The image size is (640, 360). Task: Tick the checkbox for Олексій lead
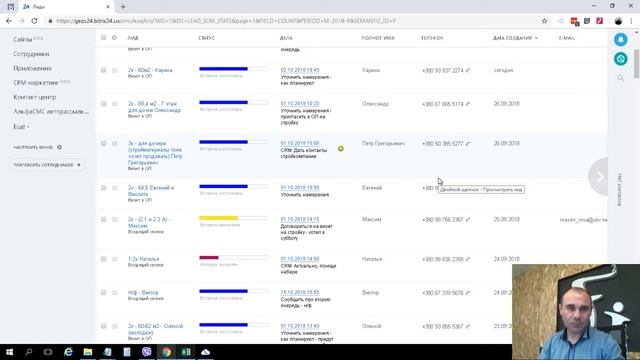click(x=103, y=326)
